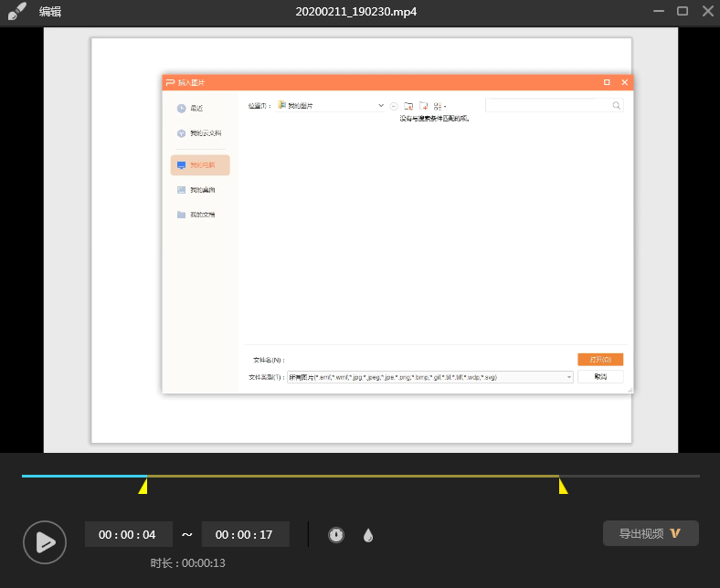The width and height of the screenshot is (720, 588).
Task: Click the 时长: 00:00:13 duration readout
Action: coord(188,563)
